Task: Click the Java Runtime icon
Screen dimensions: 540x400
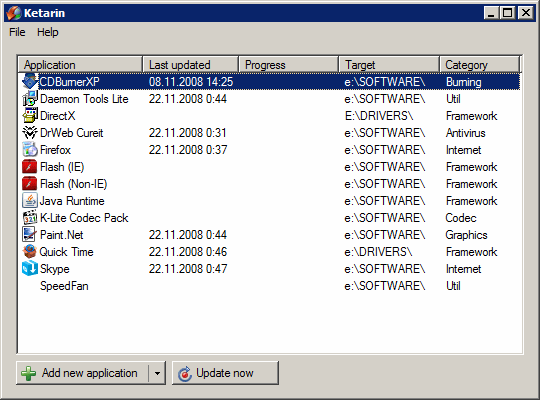Action: tap(30, 201)
